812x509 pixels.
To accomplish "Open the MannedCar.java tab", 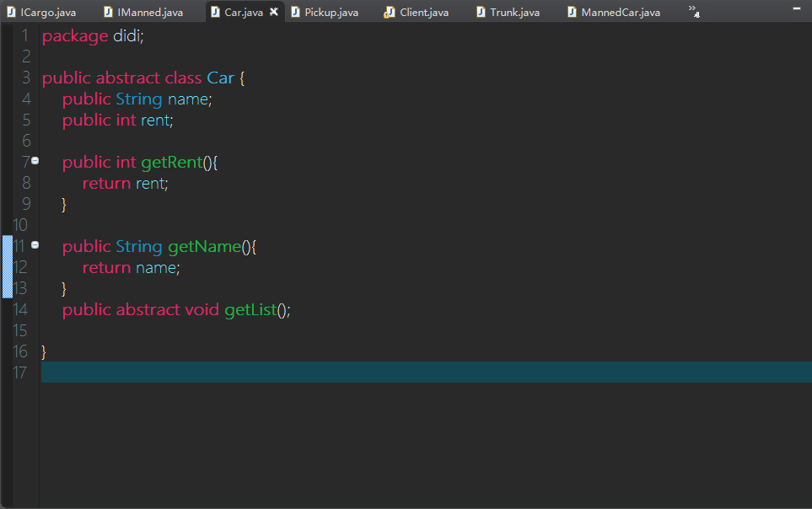I will [620, 13].
